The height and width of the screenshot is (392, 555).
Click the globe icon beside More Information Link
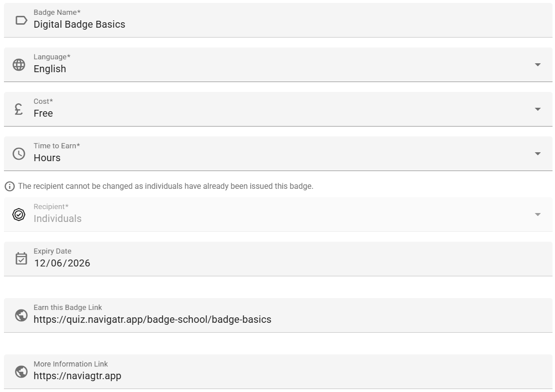(21, 372)
